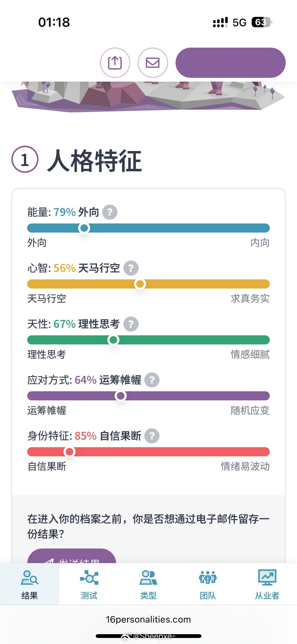Click the red 身份特征 slider handle
The width and height of the screenshot is (297, 644).
pos(70,452)
